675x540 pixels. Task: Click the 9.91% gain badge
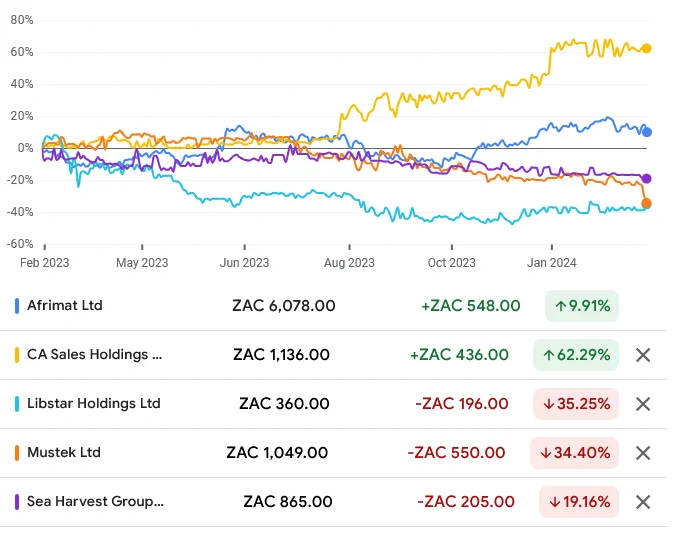582,306
